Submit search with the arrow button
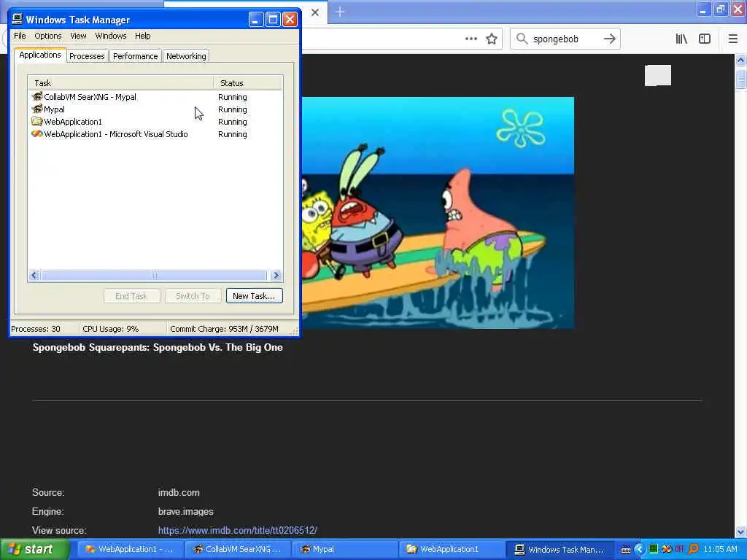747x560 pixels. (609, 39)
